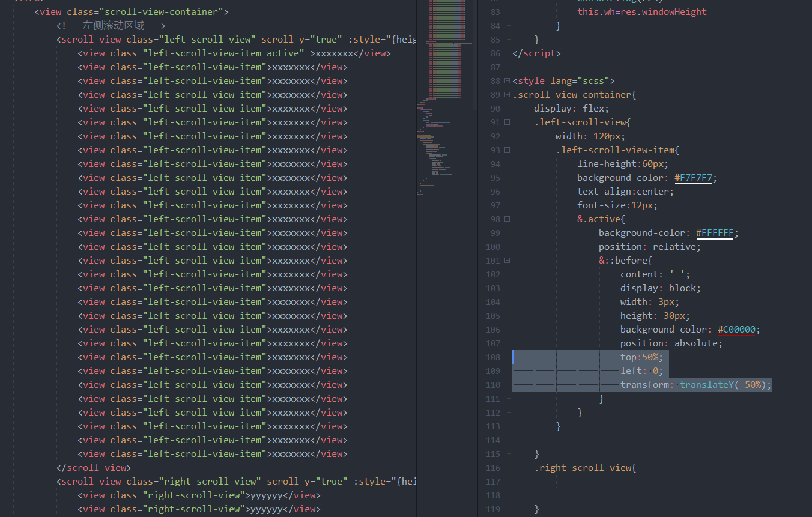
Task: Collapse the &::before block fold marker
Action: point(507,261)
